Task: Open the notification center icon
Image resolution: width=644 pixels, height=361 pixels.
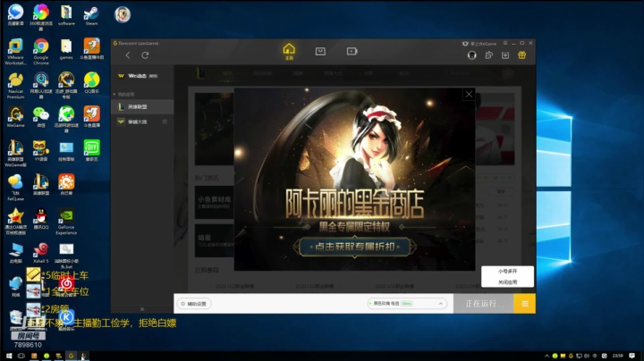Action: (x=632, y=356)
